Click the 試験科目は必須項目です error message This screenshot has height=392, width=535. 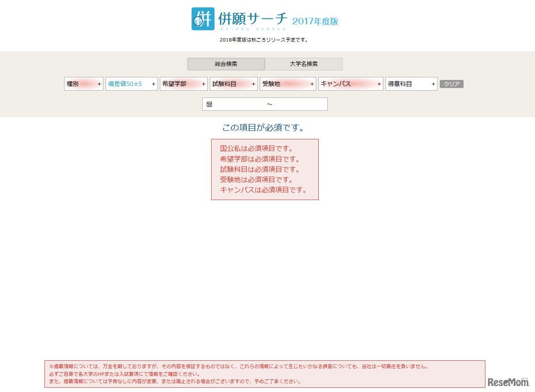(260, 169)
